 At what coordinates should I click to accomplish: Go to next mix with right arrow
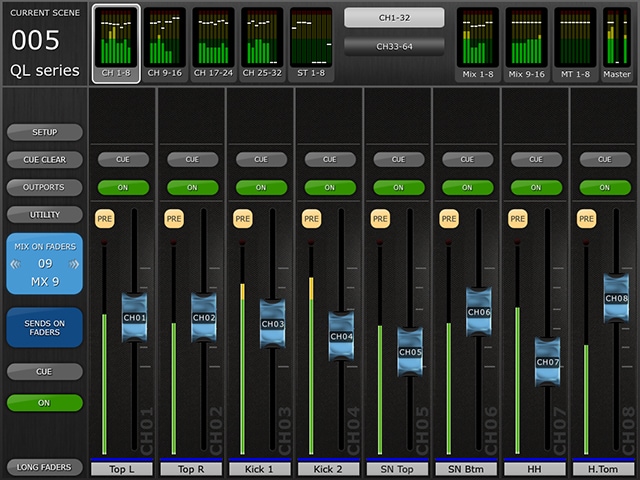pos(74,264)
